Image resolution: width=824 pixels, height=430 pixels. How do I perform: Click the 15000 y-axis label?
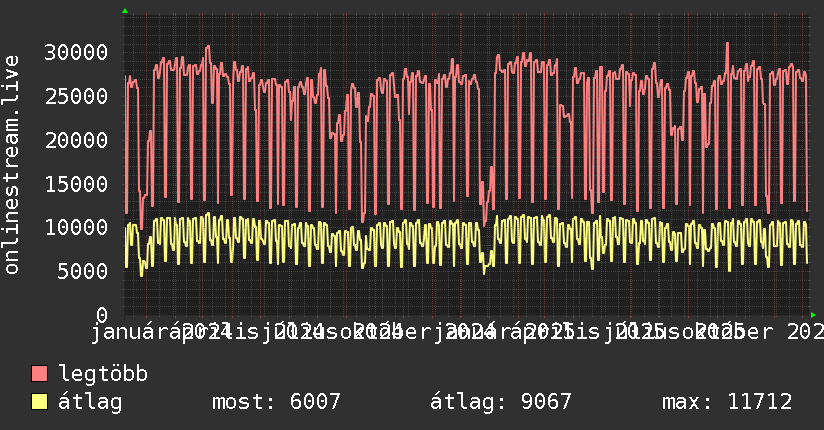[x=76, y=184]
